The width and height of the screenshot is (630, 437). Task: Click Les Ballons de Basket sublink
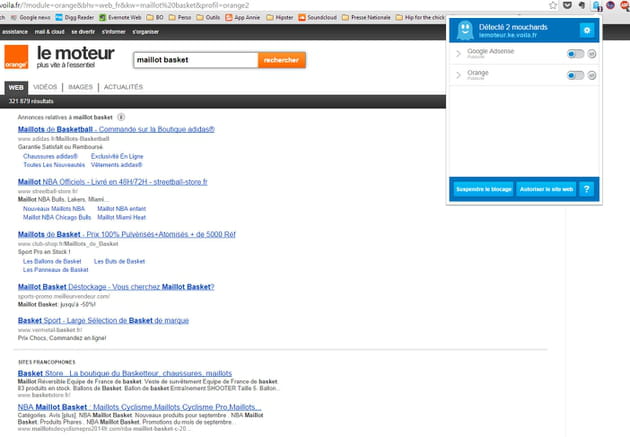[52, 261]
